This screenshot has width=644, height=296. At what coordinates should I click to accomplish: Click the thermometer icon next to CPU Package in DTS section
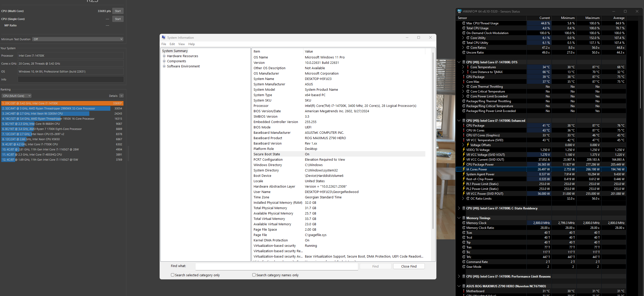pyautogui.click(x=464, y=77)
